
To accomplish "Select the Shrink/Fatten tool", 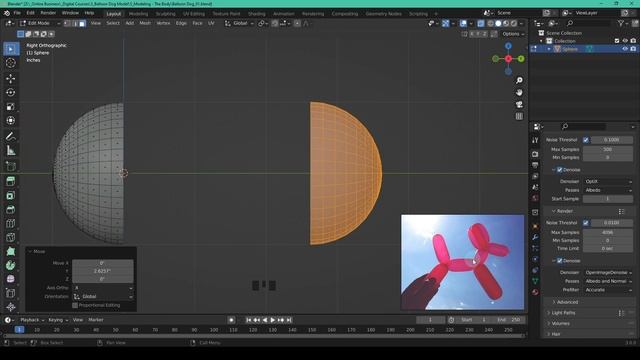I will point(11,307).
